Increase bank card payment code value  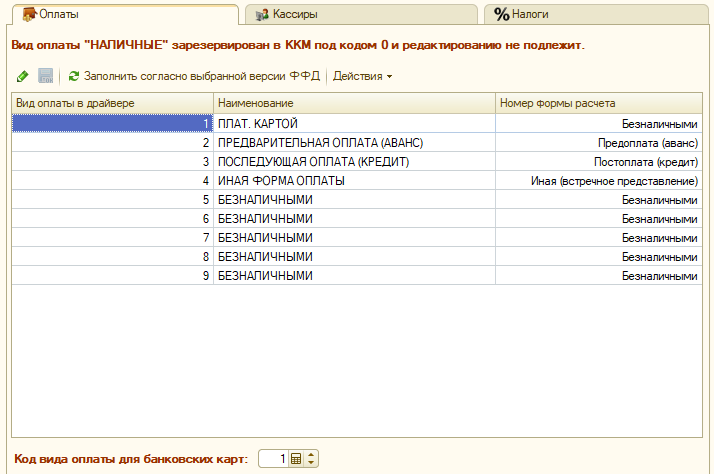pyautogui.click(x=311, y=454)
